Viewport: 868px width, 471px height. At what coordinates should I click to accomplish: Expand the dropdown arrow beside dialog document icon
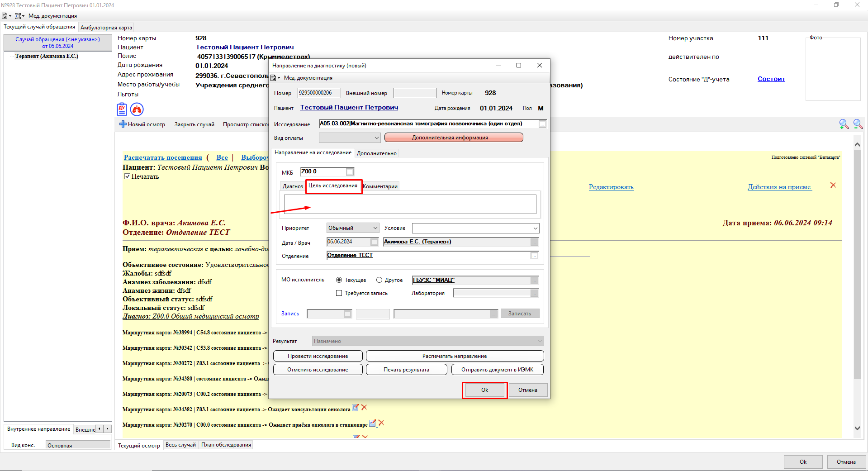(x=279, y=78)
